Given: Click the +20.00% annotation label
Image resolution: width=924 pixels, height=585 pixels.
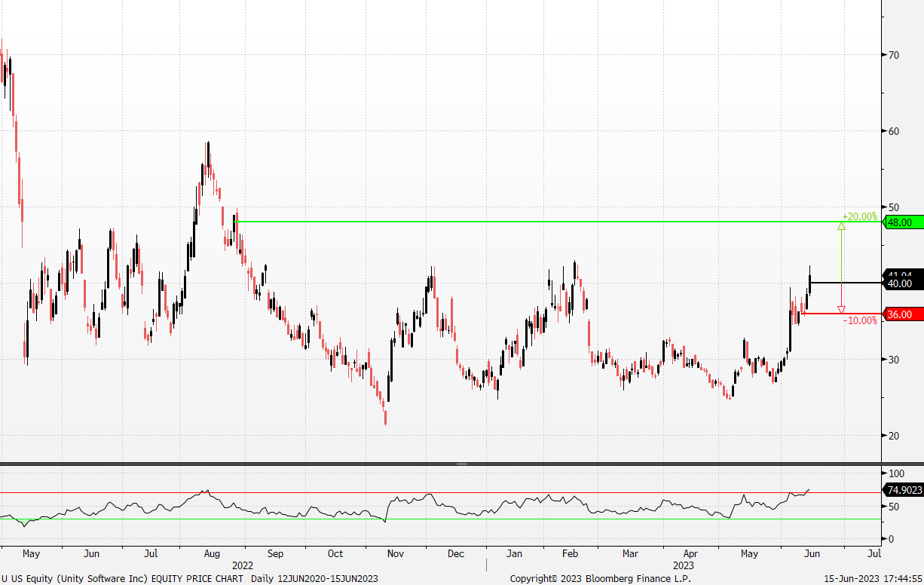Looking at the screenshot, I should [x=859, y=216].
